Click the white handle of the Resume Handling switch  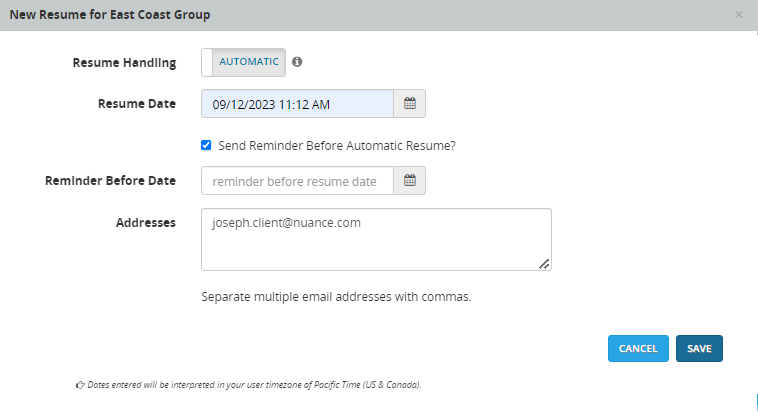(x=208, y=62)
